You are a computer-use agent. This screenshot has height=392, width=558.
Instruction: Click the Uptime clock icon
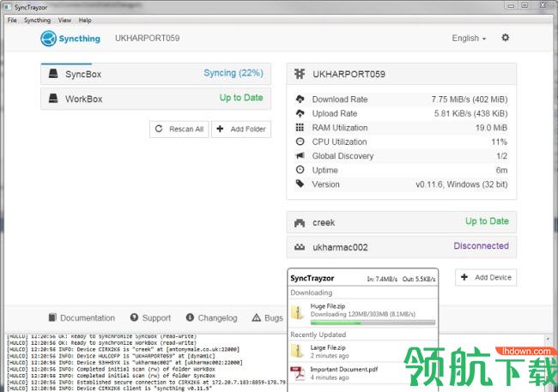click(x=300, y=170)
